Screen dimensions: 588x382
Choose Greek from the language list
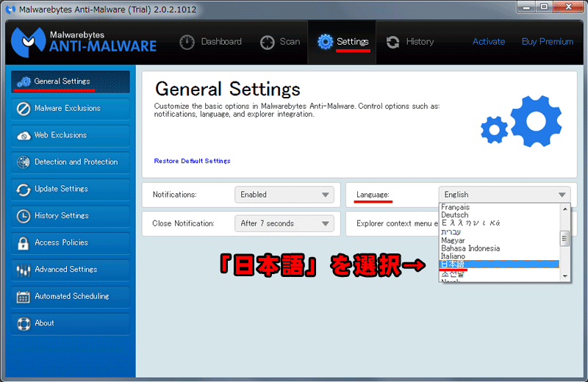tap(499, 223)
